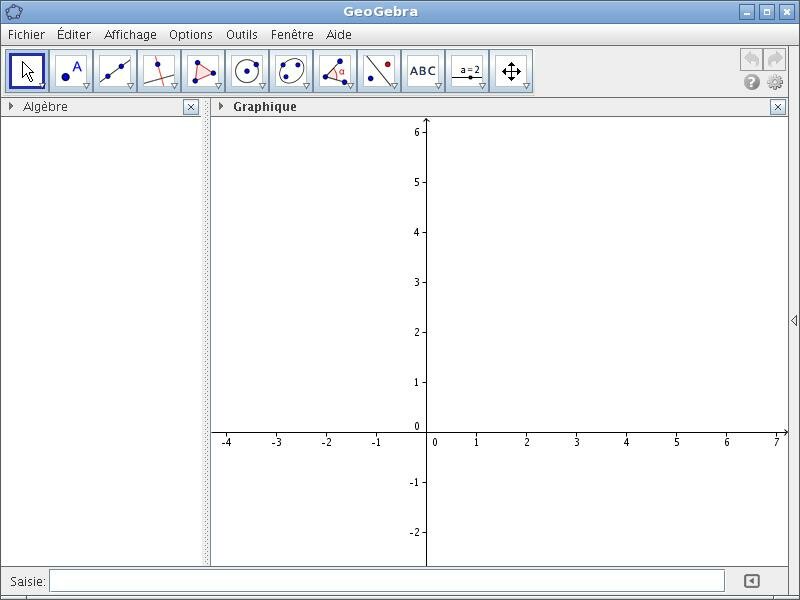
Task: Choose the Ellipse conic tool
Action: pyautogui.click(x=291, y=71)
